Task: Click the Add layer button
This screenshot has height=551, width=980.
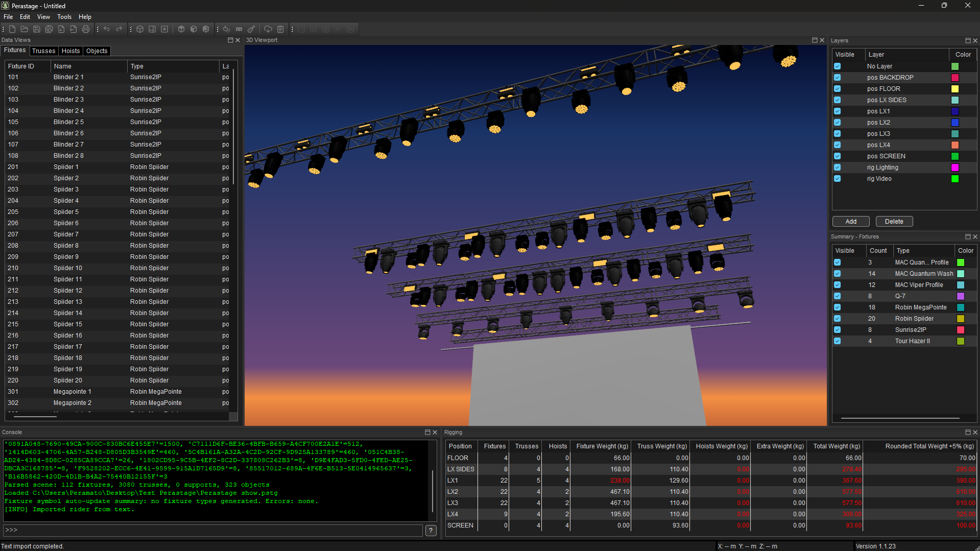Action: pos(851,222)
